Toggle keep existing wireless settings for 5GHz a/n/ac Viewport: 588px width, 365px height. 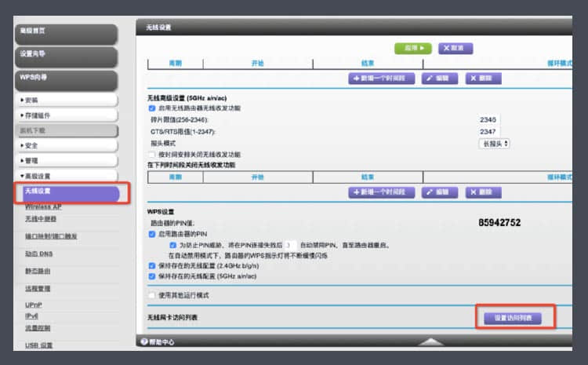click(152, 276)
